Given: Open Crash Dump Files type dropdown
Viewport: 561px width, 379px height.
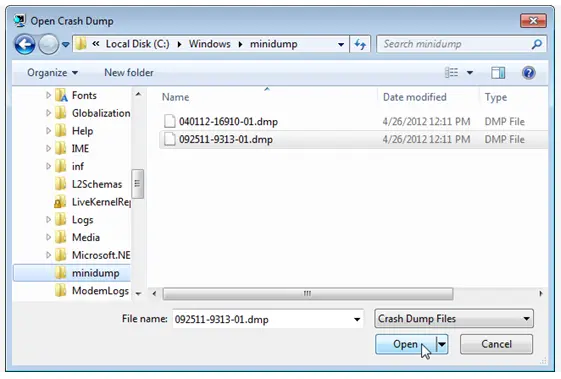Looking at the screenshot, I should [454, 319].
